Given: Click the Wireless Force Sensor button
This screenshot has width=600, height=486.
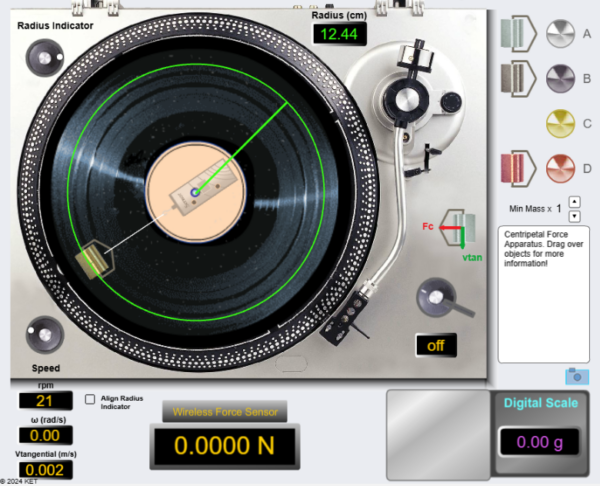Looking at the screenshot, I should pos(225,411).
